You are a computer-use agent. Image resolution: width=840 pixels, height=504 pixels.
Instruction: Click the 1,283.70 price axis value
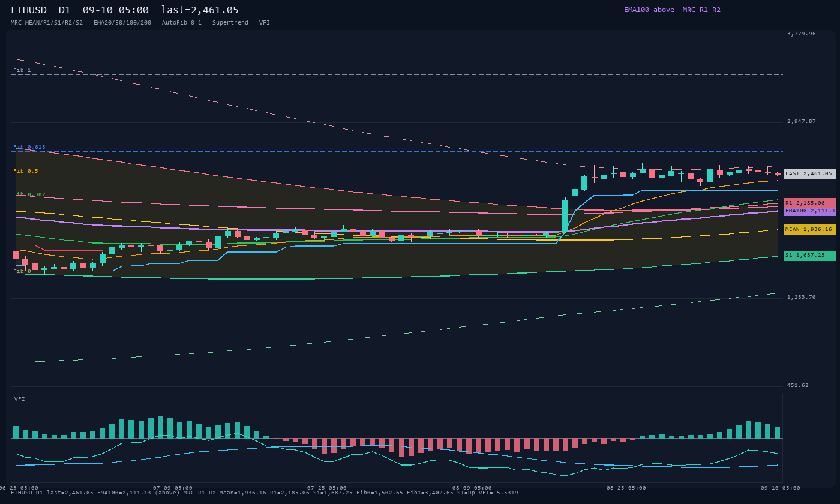click(x=802, y=297)
